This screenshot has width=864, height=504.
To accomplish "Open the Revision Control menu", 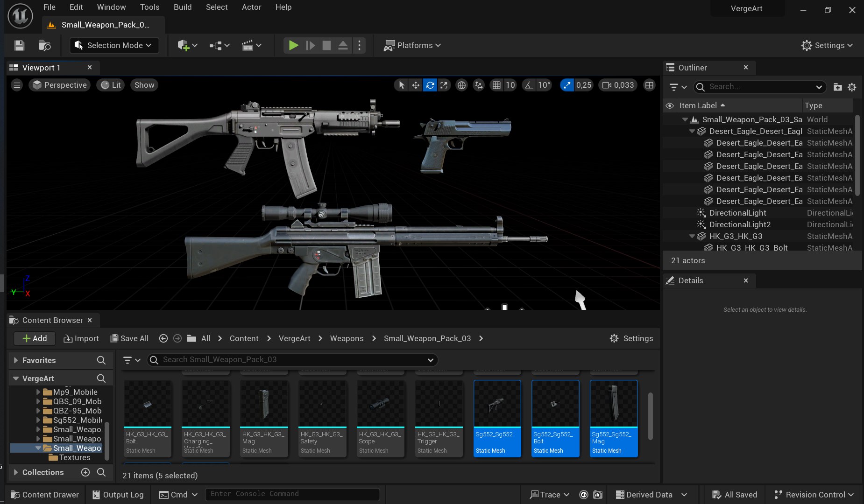I will point(814,495).
